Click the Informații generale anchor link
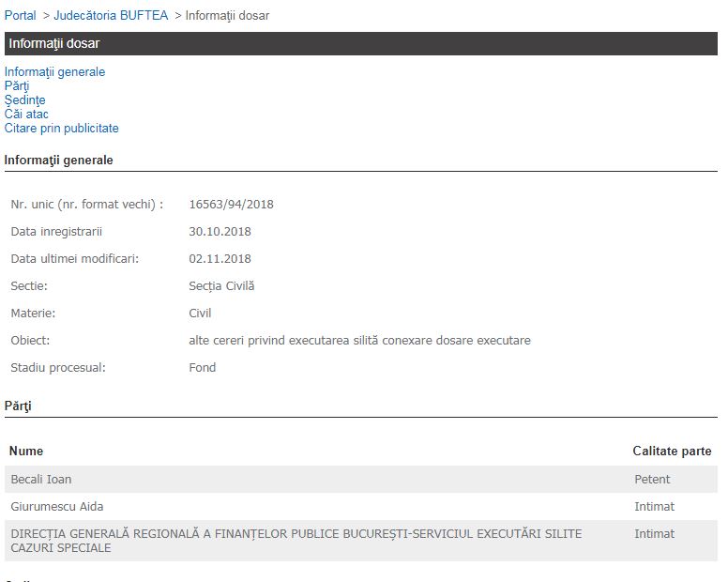728x582 pixels. [54, 72]
